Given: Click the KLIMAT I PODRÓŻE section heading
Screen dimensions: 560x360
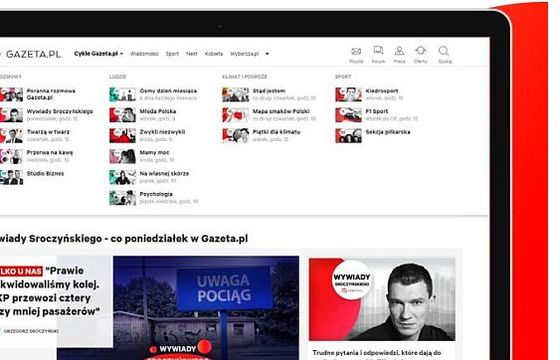Looking at the screenshot, I should [245, 77].
